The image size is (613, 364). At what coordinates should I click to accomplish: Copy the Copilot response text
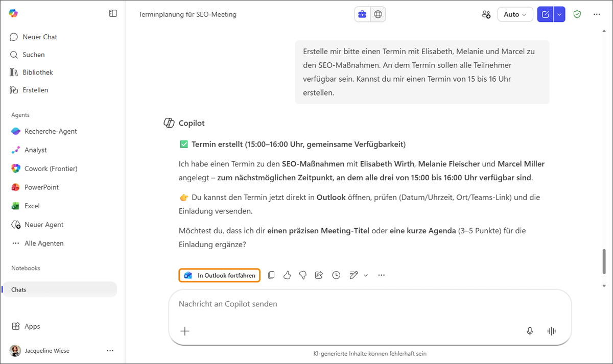[x=271, y=275]
